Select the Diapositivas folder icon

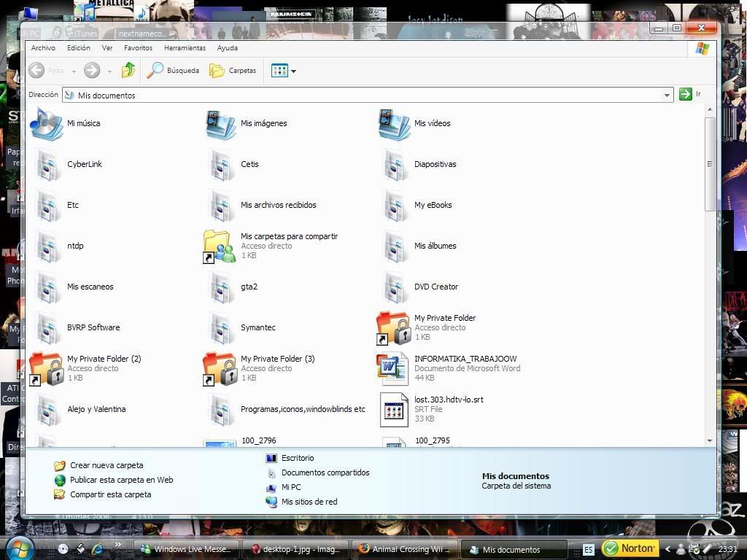pyautogui.click(x=395, y=165)
